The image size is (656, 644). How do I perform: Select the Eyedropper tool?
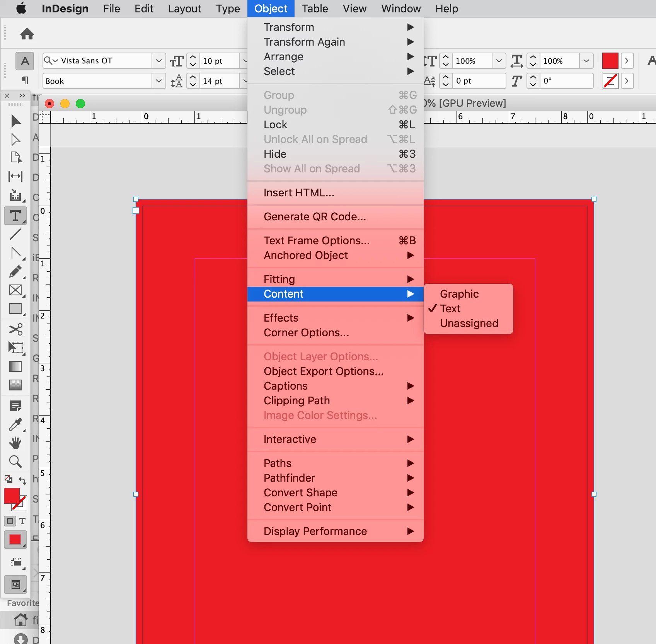[15, 424]
